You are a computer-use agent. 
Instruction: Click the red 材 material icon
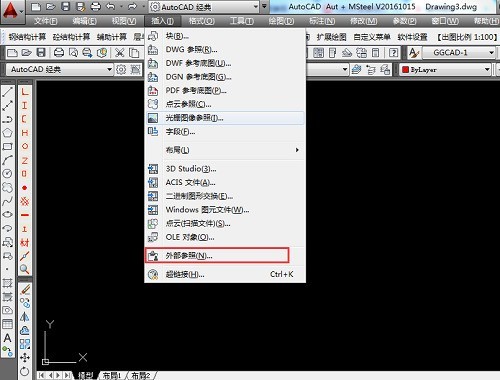25,242
